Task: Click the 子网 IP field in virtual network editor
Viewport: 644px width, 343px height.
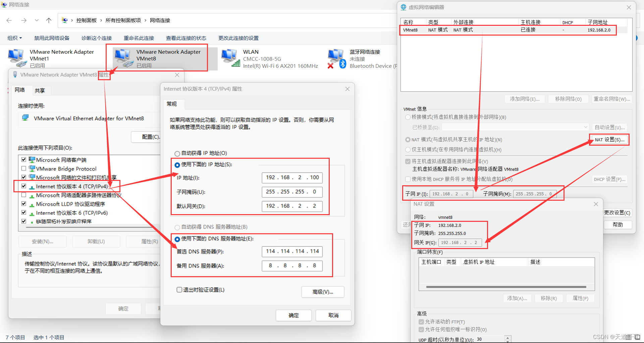Action: coord(451,194)
